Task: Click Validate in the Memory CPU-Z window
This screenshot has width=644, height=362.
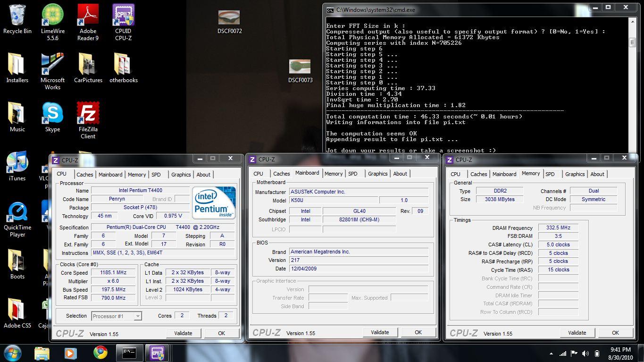Action: tap(577, 333)
